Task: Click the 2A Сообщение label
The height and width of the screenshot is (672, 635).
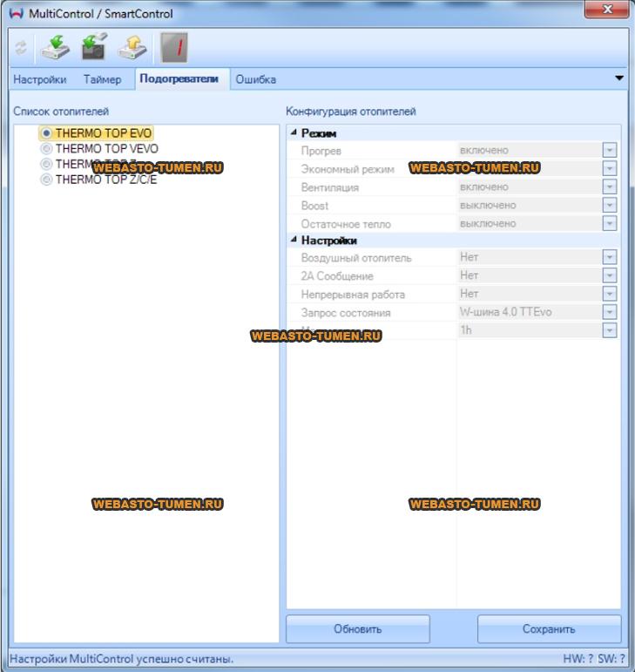Action: coord(337,276)
